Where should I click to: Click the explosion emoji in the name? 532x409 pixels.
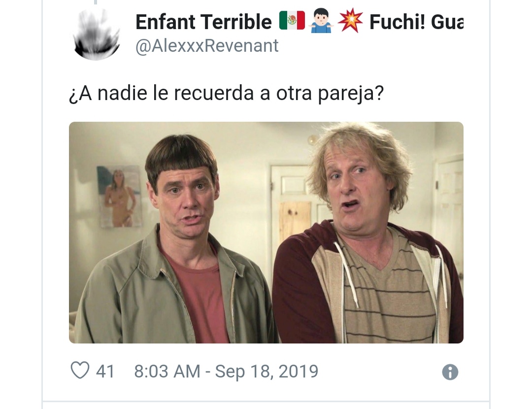pos(351,21)
